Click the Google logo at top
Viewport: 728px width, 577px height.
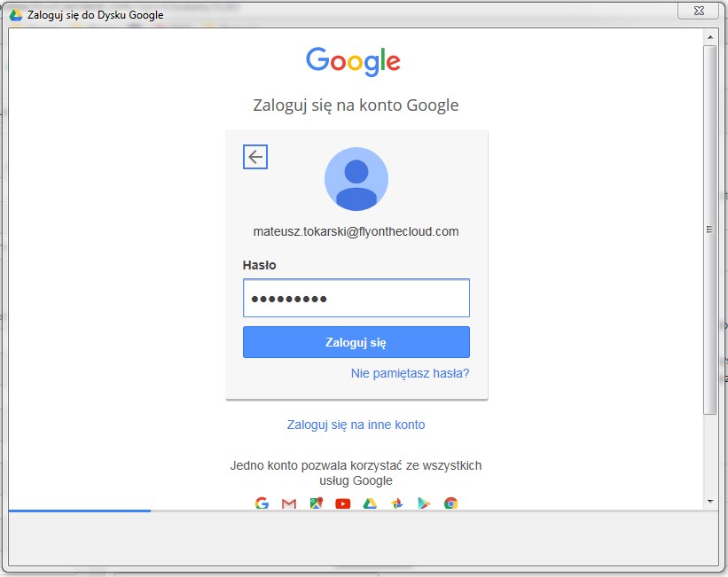coord(353,61)
